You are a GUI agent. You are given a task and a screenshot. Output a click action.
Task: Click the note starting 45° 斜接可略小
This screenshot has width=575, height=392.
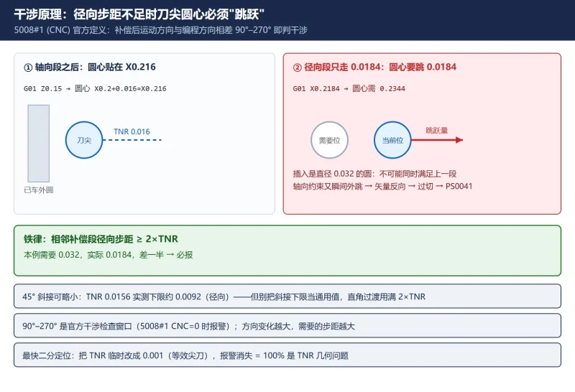pos(287,296)
